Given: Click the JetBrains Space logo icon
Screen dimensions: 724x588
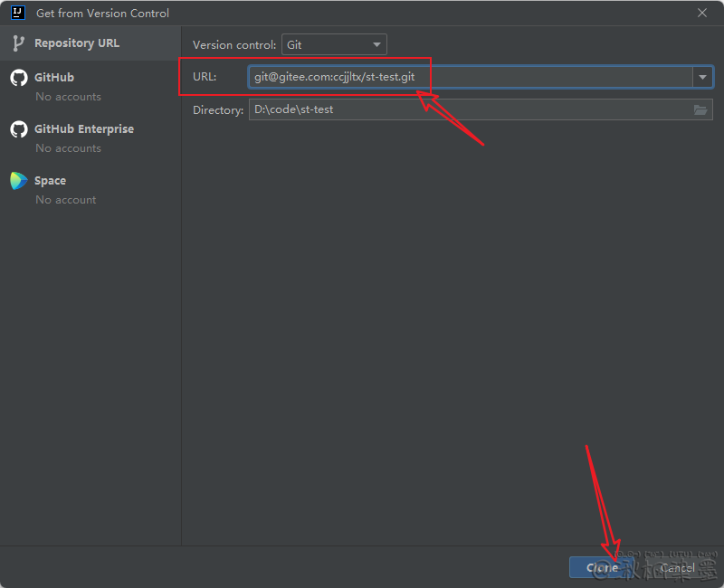Looking at the screenshot, I should pyautogui.click(x=18, y=181).
